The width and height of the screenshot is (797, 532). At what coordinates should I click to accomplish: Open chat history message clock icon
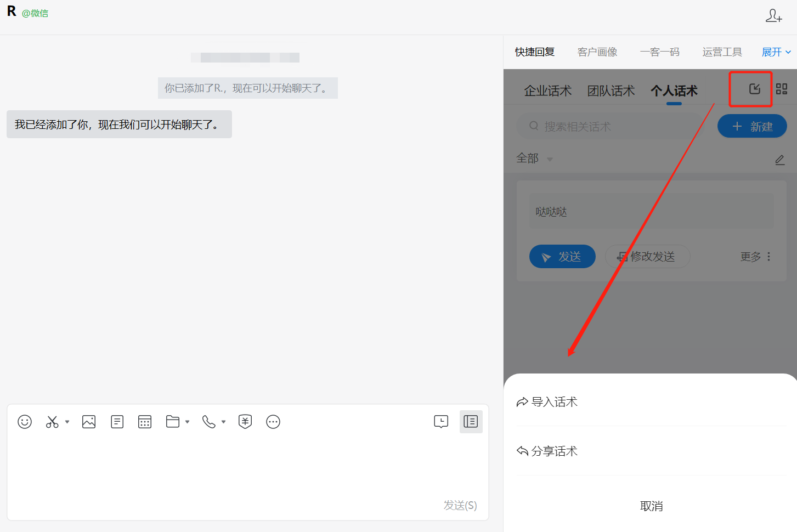click(x=441, y=422)
